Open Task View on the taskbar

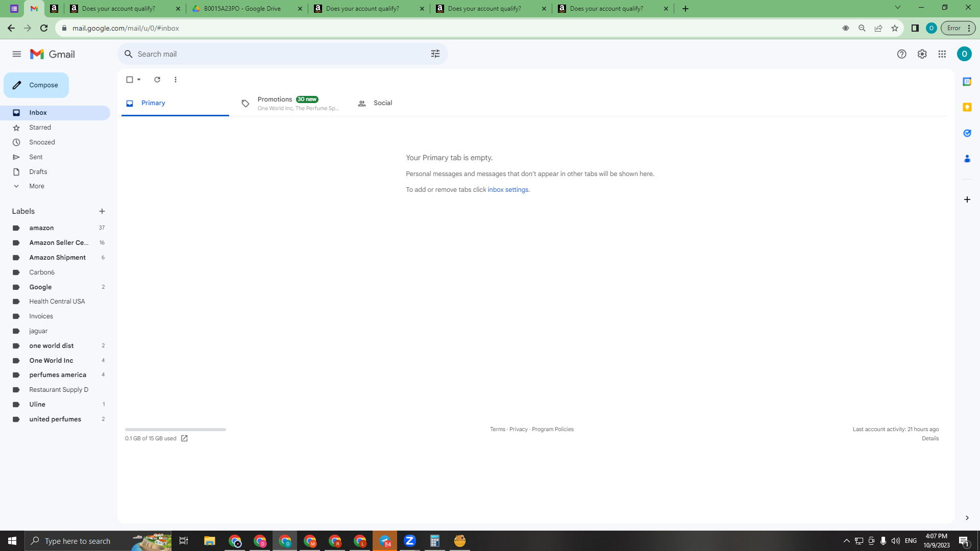pyautogui.click(x=184, y=541)
